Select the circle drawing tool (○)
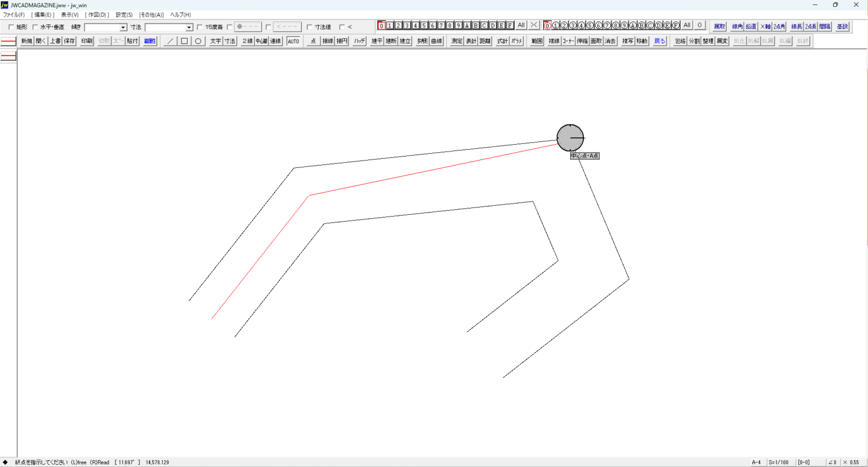The width and height of the screenshot is (868, 467). (198, 41)
